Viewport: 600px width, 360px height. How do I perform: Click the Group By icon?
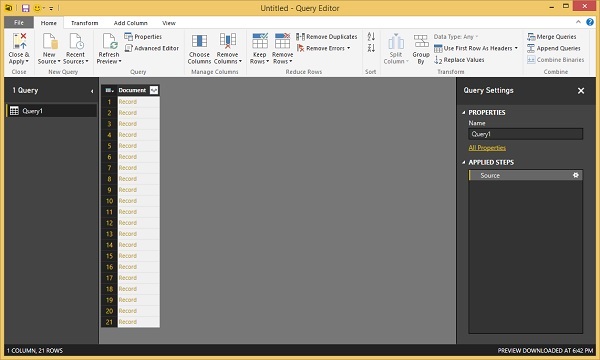tap(421, 41)
